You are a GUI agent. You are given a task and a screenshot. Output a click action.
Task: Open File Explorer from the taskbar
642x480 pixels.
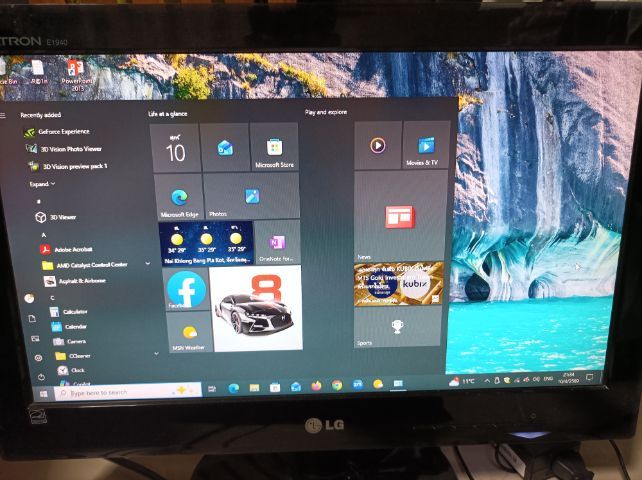(254, 387)
